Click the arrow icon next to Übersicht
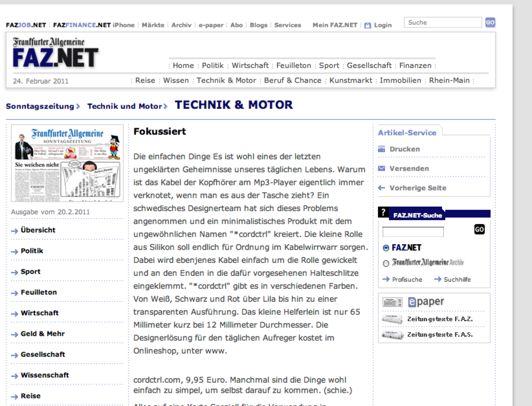This screenshot has height=406, width=532. [x=15, y=231]
